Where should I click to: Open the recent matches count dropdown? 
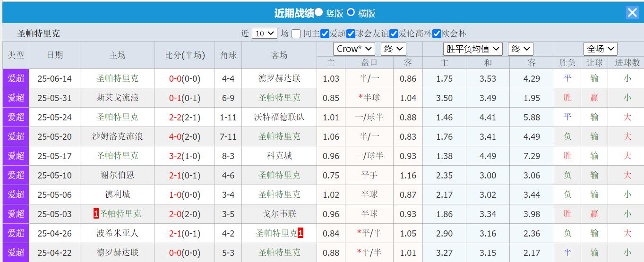pyautogui.click(x=265, y=34)
